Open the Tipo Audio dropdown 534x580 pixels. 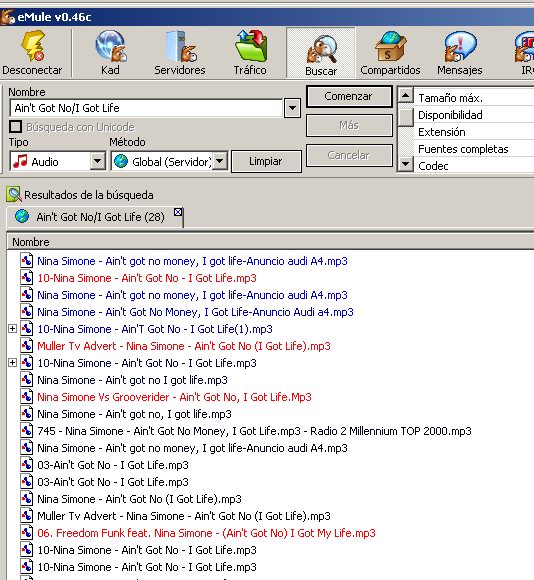[x=98, y=161]
